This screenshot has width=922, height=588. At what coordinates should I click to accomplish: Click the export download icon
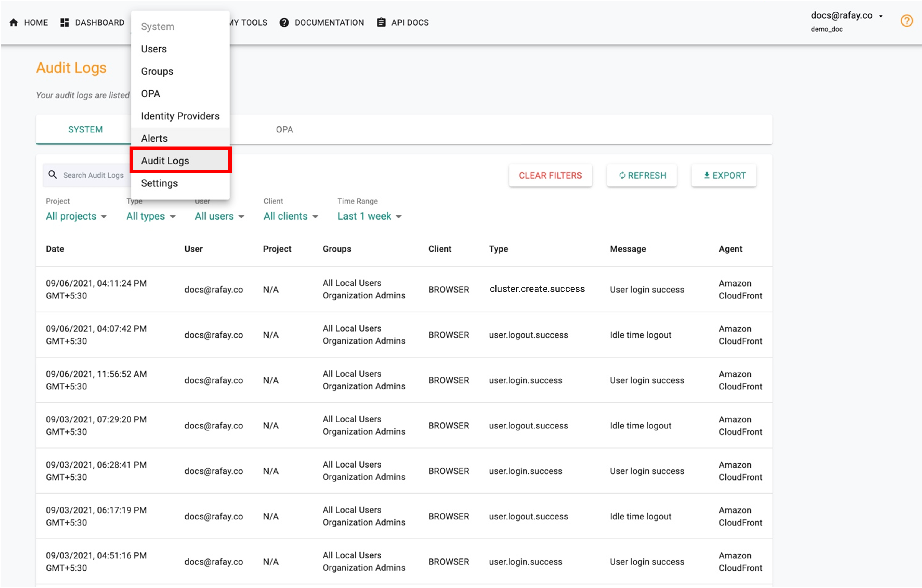pyautogui.click(x=707, y=175)
